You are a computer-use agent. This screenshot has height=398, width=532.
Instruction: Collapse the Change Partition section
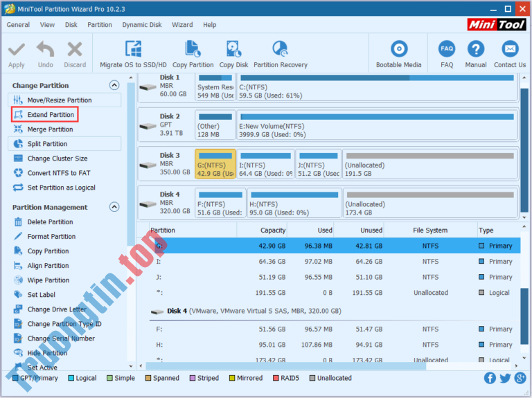[114, 85]
